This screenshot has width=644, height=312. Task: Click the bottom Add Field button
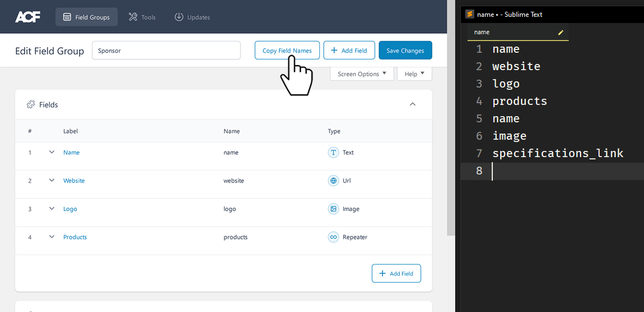396,273
